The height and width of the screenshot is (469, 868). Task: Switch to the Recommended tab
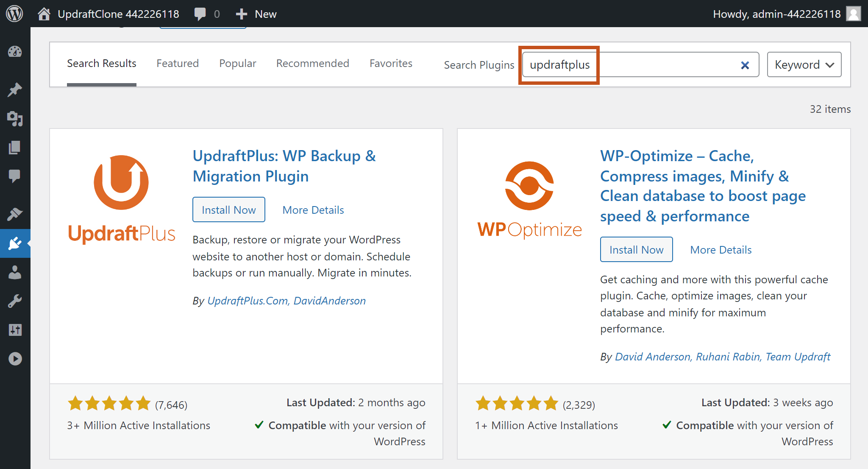pos(313,64)
